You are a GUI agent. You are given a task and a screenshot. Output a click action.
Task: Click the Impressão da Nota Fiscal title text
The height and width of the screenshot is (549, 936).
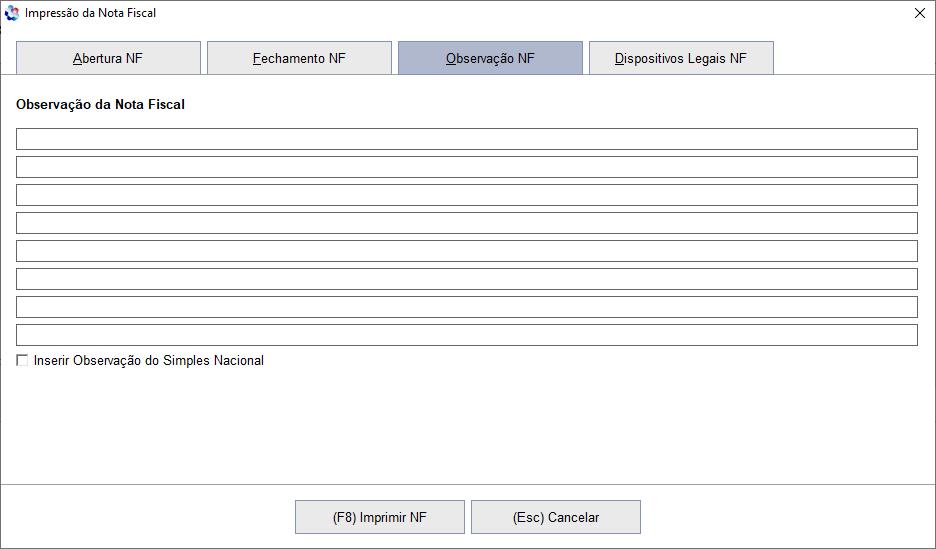(x=90, y=13)
